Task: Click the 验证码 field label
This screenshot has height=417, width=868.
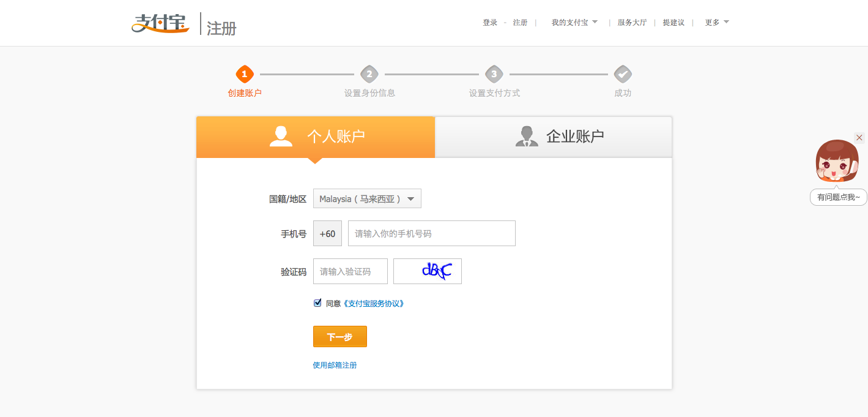Action: 294,272
